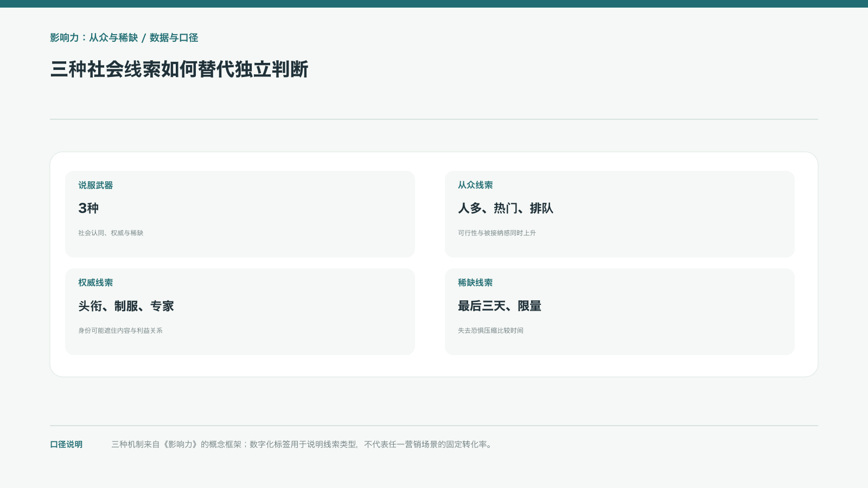Click the 说服武器 card label

pos(95,185)
